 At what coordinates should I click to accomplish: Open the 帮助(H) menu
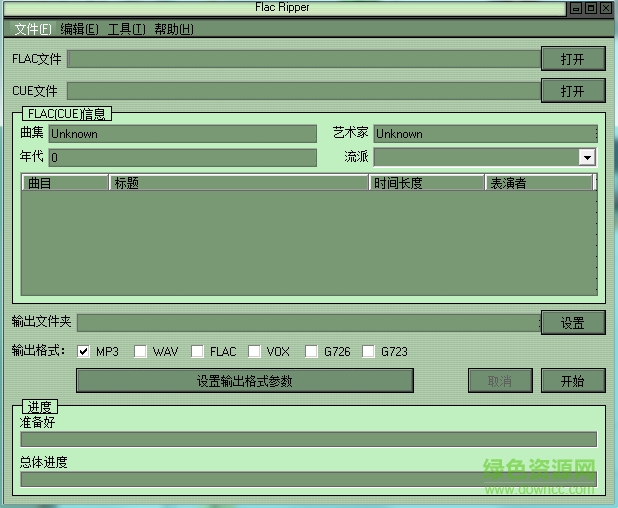tap(174, 29)
